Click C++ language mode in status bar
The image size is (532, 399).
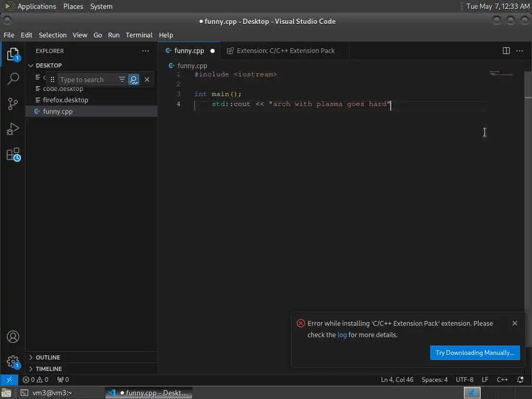coord(502,380)
